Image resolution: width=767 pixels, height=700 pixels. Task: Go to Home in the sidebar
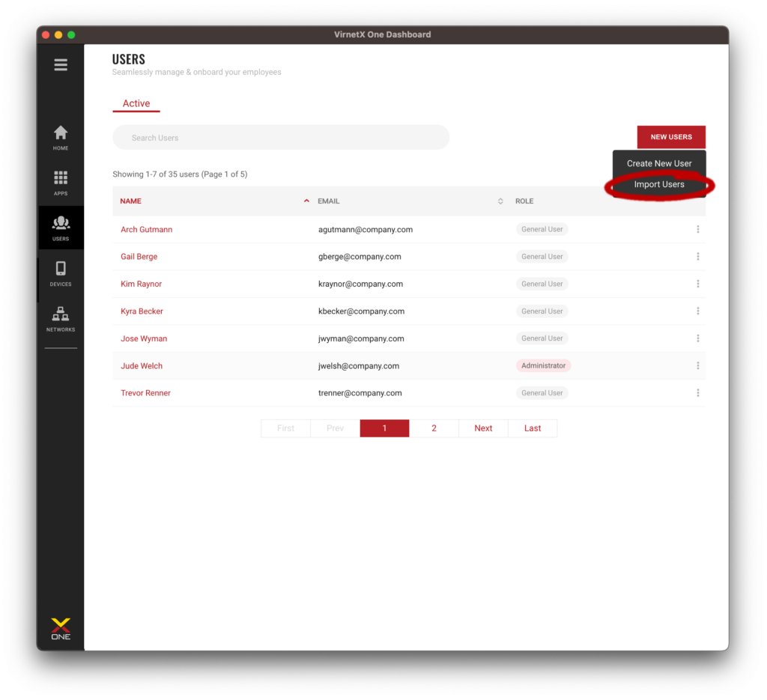61,137
